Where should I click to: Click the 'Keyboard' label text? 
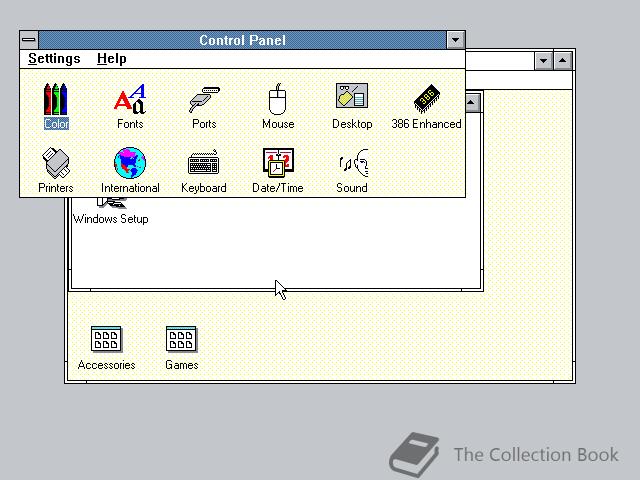[x=204, y=188]
